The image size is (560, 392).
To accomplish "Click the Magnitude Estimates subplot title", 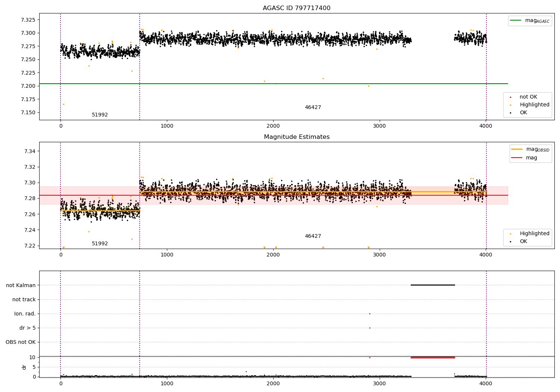I will pos(296,137).
